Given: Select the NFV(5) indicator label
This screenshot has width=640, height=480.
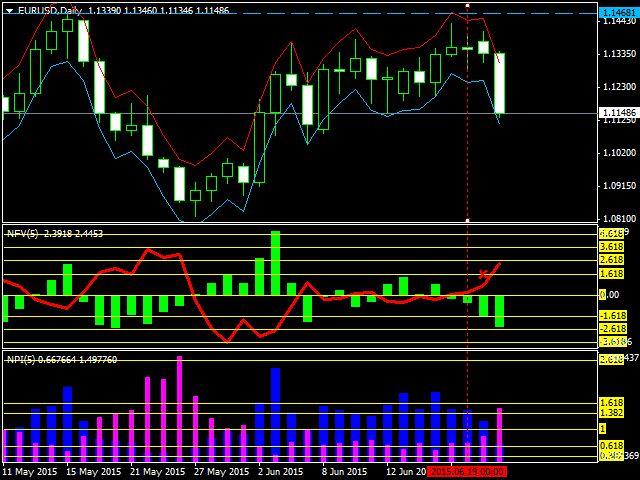Looking at the screenshot, I should (x=23, y=234).
